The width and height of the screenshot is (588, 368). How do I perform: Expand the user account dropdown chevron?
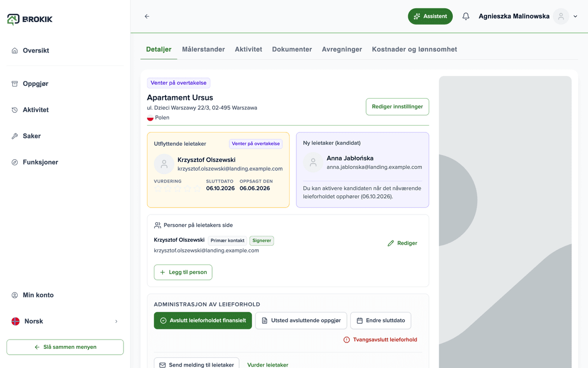pos(575,16)
